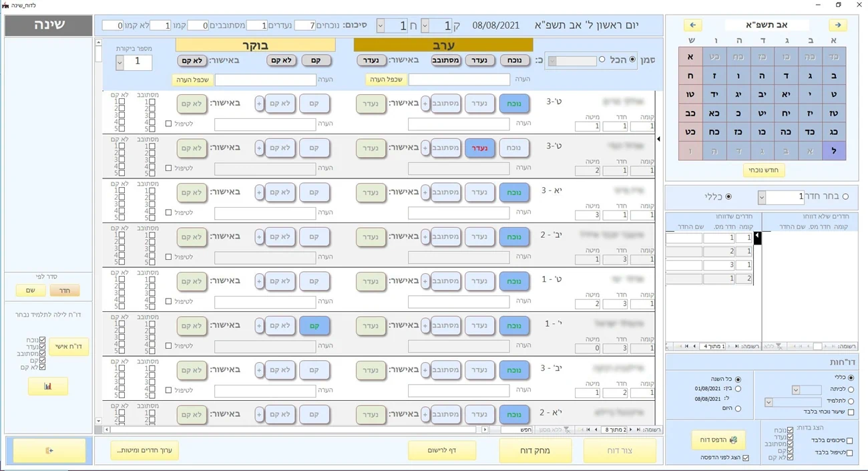The image size is (868, 471).
Task: Click the 08/08/2021 date text at top
Action: (495, 26)
